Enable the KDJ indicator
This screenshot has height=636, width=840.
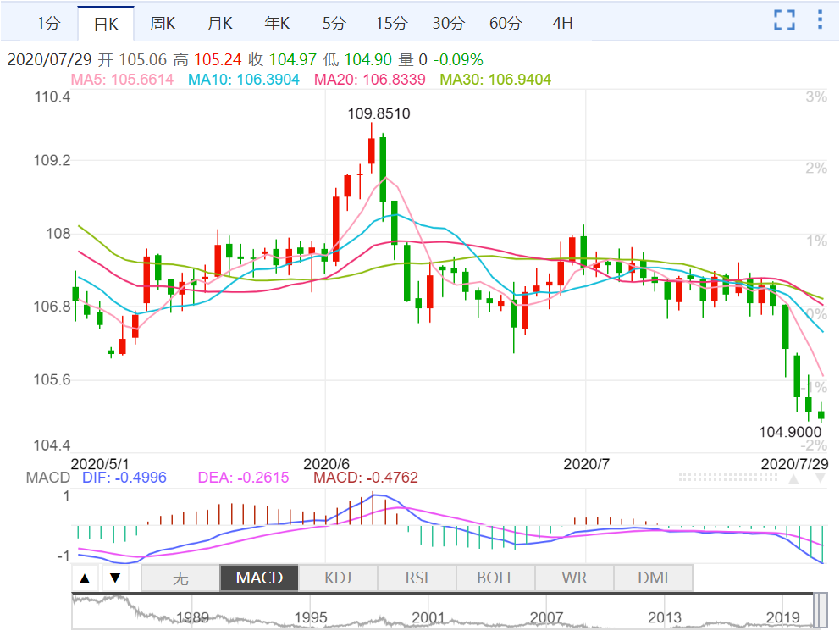click(x=338, y=578)
